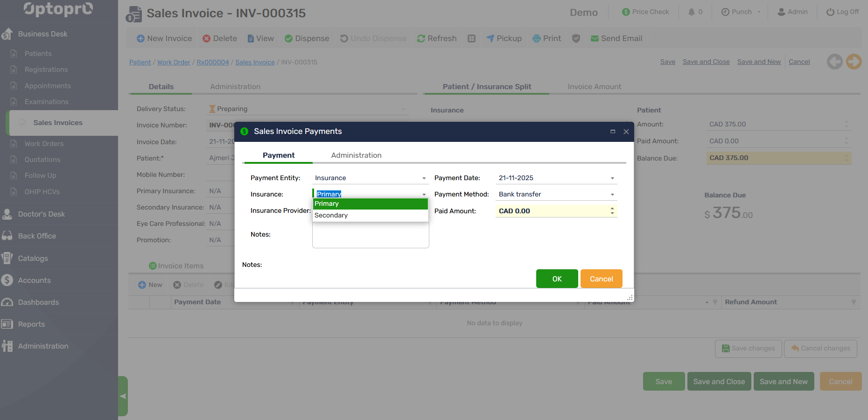
Task: Click the Pickup toolbar icon
Action: (x=490, y=39)
